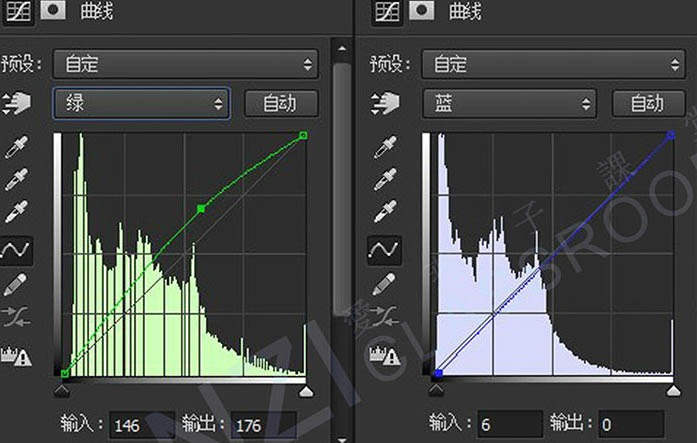This screenshot has width=697, height=443.
Task: Select the edit-points curve tool in the blue panel
Action: click(x=384, y=251)
